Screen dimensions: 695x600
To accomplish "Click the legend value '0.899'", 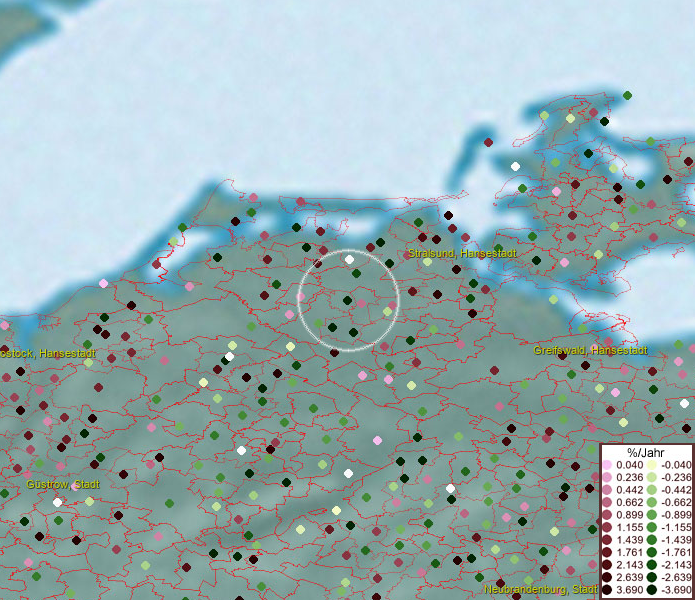I will [629, 515].
